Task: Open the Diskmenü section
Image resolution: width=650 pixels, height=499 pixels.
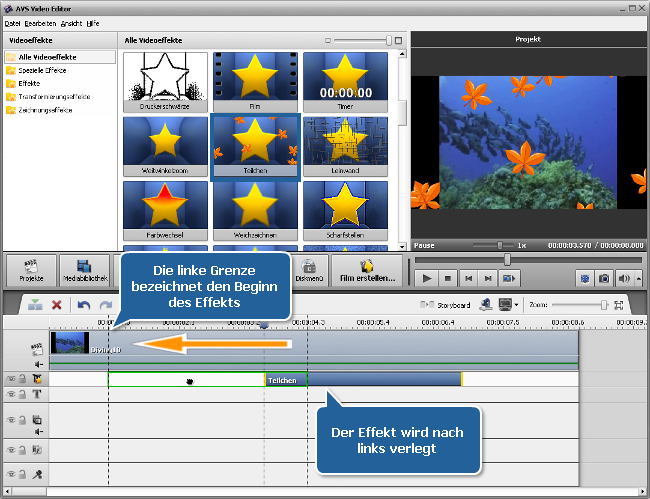Action: point(309,271)
